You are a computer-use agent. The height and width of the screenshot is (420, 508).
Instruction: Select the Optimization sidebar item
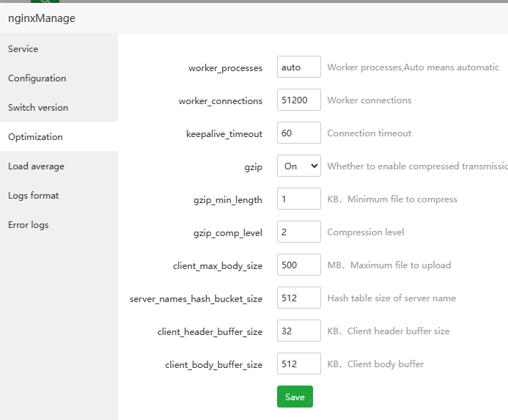[x=35, y=137]
